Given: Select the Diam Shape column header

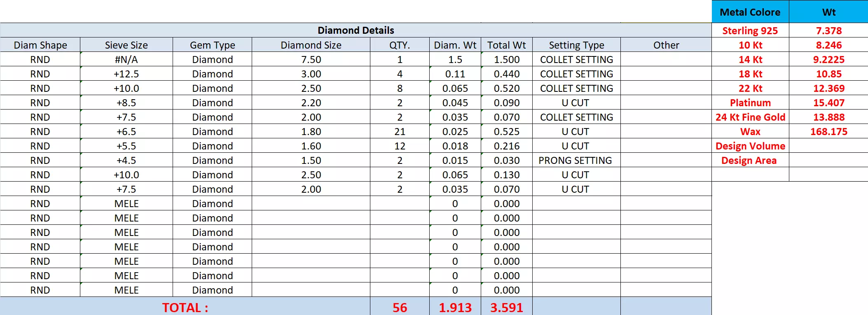Looking at the screenshot, I should [40, 45].
